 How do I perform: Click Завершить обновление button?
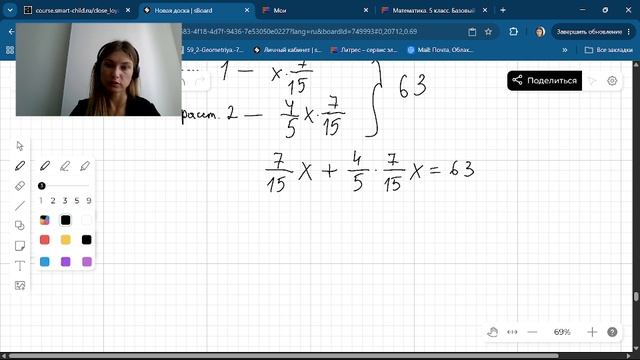coord(589,31)
